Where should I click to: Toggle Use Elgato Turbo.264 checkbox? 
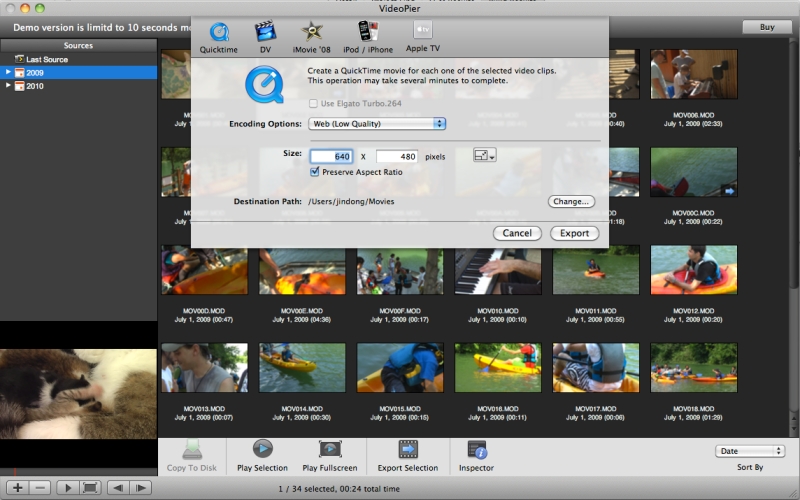pyautogui.click(x=313, y=104)
